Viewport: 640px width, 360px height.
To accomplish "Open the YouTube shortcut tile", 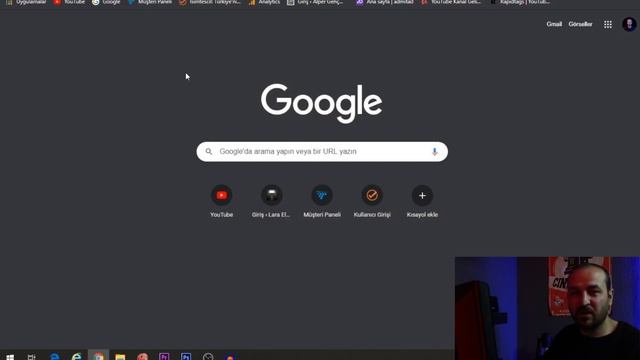I will pos(222,201).
